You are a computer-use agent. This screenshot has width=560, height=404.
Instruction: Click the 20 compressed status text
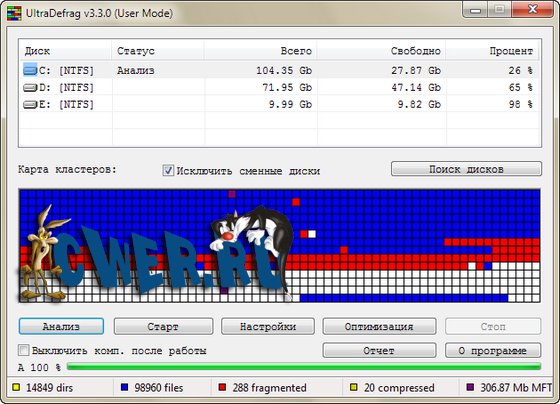coord(399,388)
